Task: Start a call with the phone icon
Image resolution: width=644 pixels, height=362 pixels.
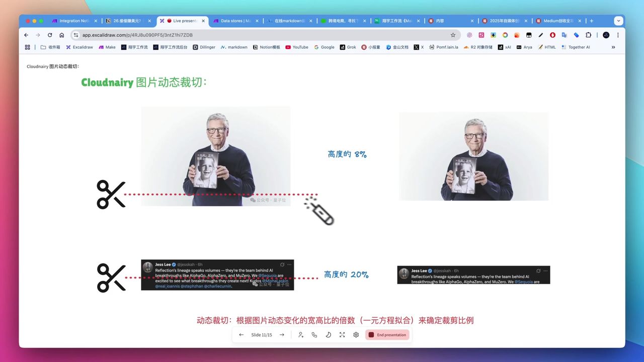Action: point(314,334)
